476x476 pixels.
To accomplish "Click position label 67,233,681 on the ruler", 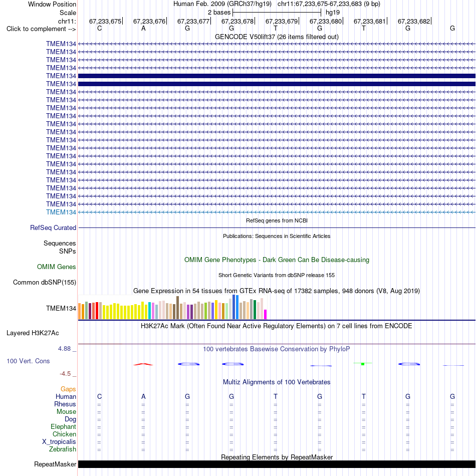I will [369, 21].
